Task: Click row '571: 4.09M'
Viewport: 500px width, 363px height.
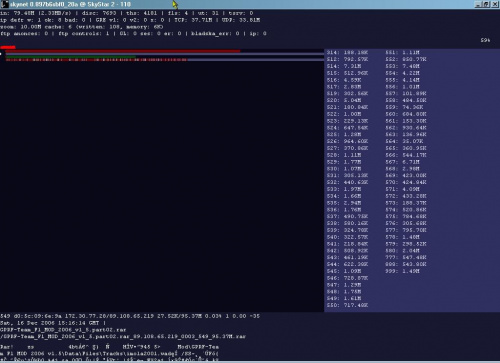Action: click(x=402, y=189)
